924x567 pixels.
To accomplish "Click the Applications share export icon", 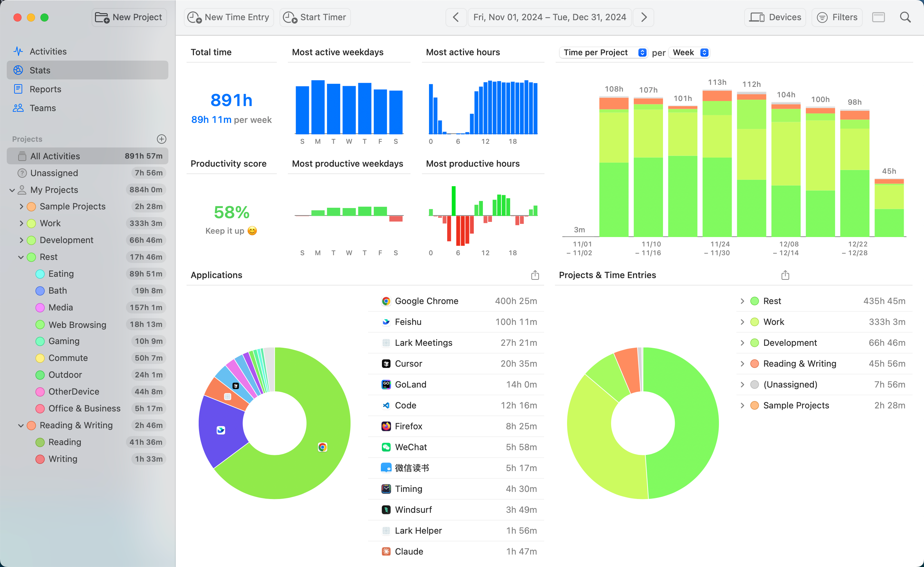I will [535, 275].
